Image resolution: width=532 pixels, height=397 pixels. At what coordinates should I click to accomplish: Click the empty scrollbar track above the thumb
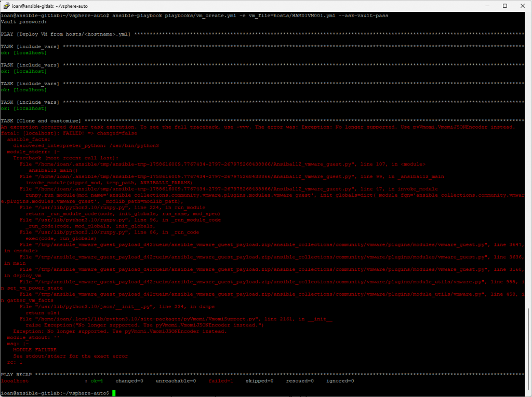(528, 156)
